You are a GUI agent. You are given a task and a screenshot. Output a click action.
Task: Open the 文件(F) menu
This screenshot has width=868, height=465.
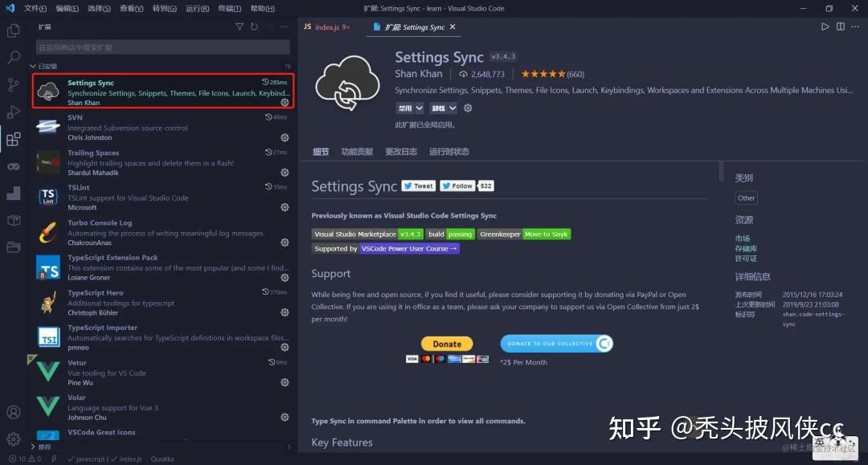click(x=35, y=8)
